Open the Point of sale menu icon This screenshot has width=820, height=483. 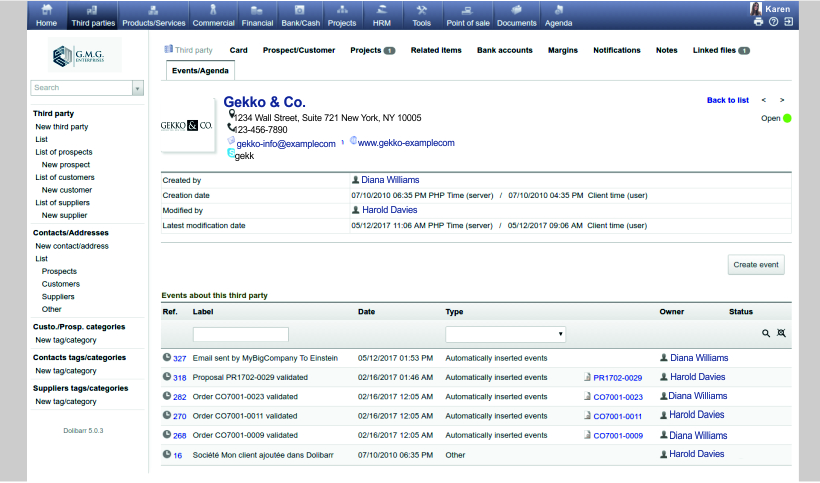[466, 10]
